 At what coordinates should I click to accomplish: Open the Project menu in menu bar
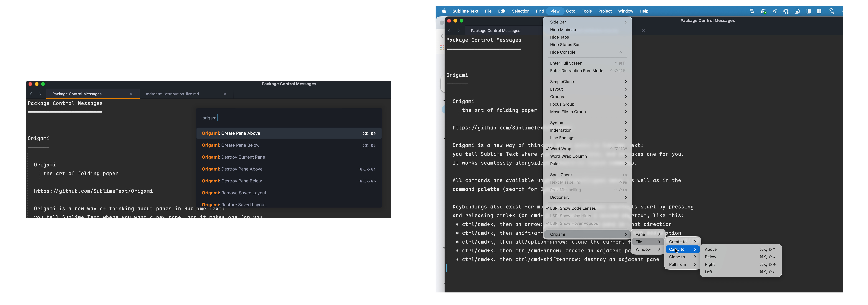pos(605,11)
